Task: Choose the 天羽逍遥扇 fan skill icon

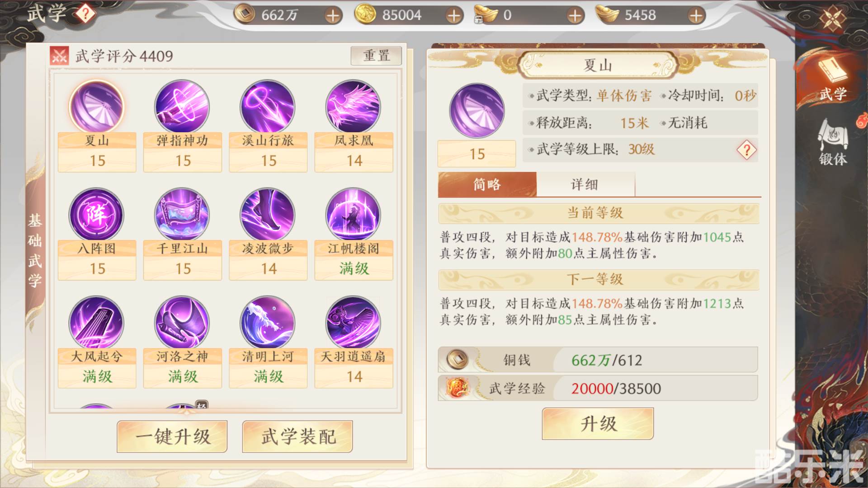Action: point(353,323)
